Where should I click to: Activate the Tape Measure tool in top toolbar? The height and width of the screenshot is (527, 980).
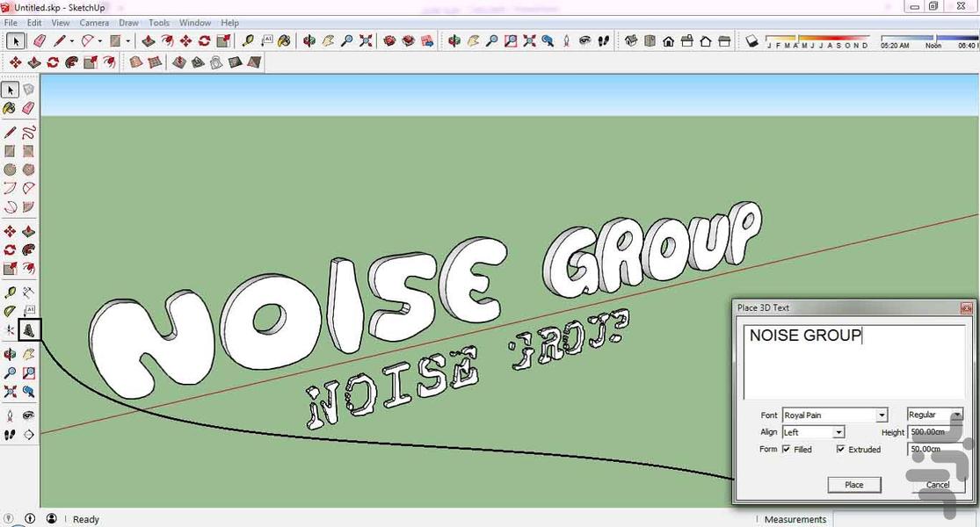[247, 40]
